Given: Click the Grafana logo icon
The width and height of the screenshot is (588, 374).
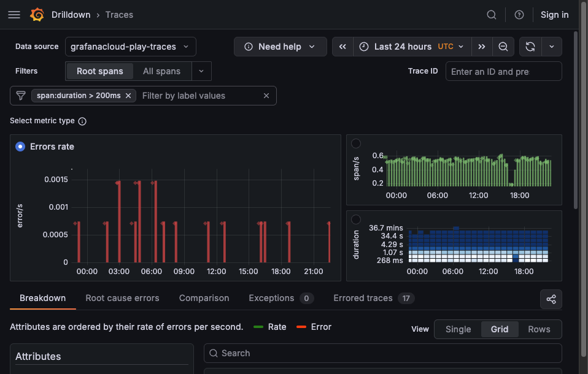Looking at the screenshot, I should tap(37, 15).
